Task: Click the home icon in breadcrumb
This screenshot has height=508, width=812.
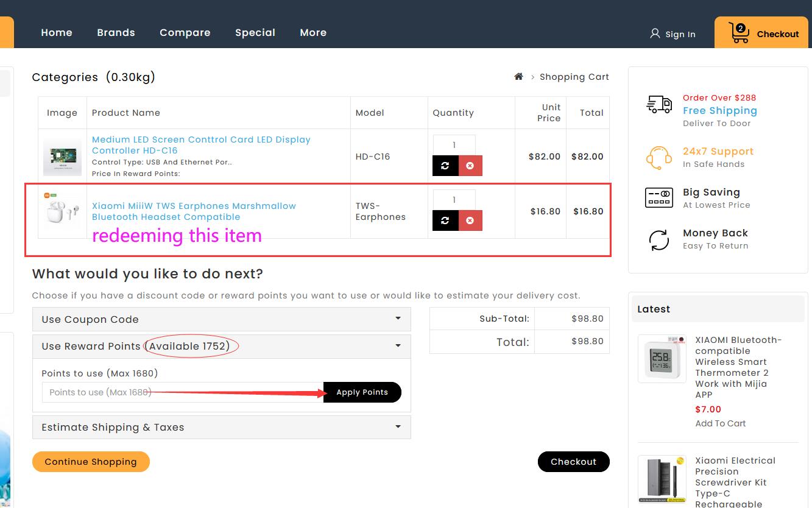Action: (x=518, y=77)
